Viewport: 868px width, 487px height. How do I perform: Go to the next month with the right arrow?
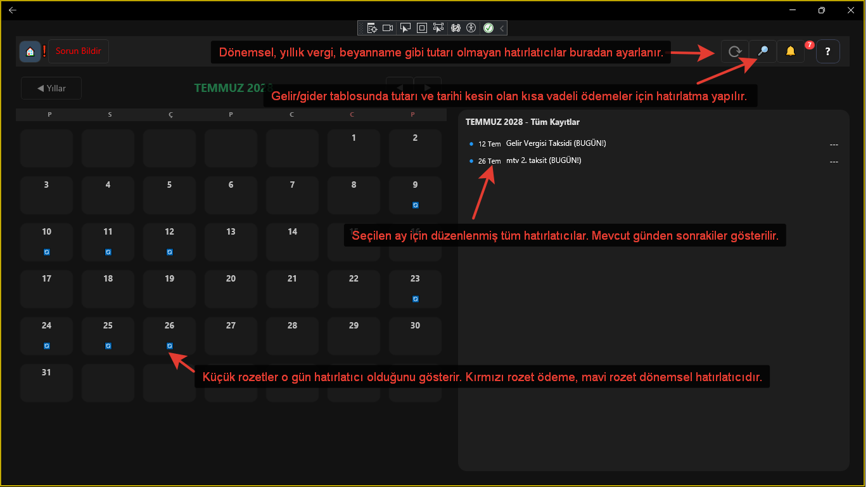pyautogui.click(x=428, y=88)
